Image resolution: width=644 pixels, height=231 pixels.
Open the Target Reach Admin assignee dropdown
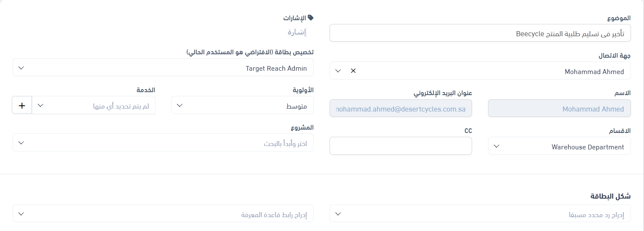coord(163,68)
